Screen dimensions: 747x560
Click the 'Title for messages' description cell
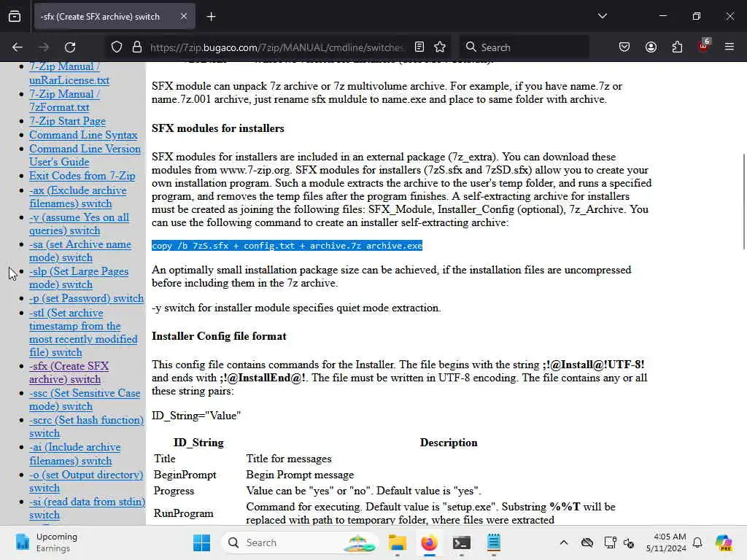click(289, 459)
